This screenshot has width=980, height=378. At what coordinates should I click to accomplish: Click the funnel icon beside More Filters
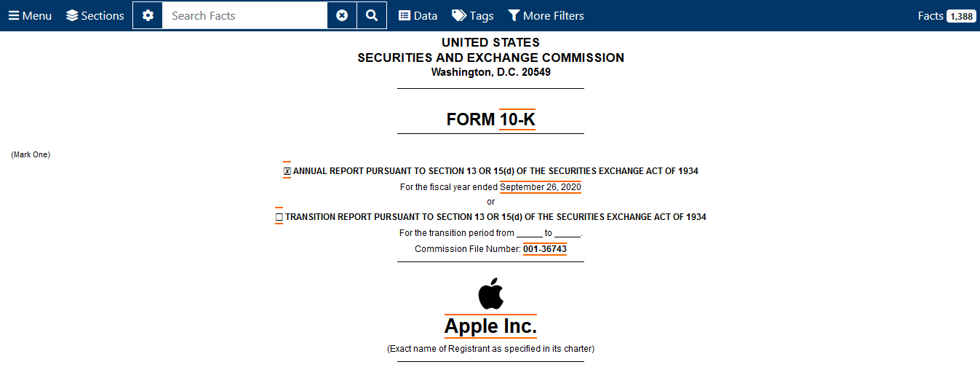(x=514, y=15)
